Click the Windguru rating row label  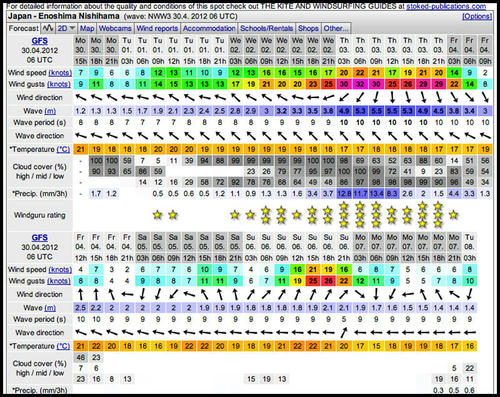click(x=39, y=215)
